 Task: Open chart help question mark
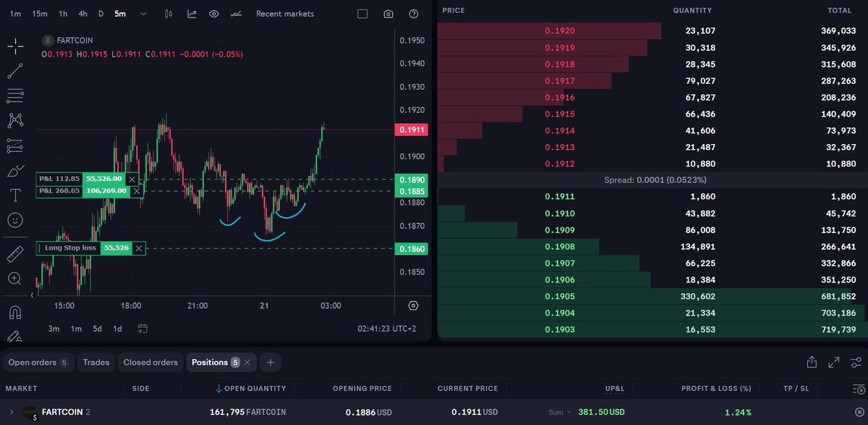[x=414, y=14]
